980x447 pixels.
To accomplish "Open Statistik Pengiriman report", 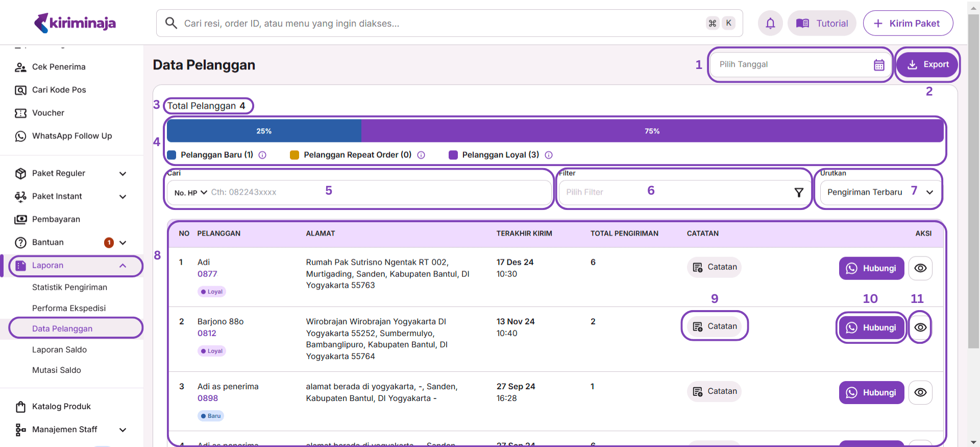I will (x=69, y=288).
